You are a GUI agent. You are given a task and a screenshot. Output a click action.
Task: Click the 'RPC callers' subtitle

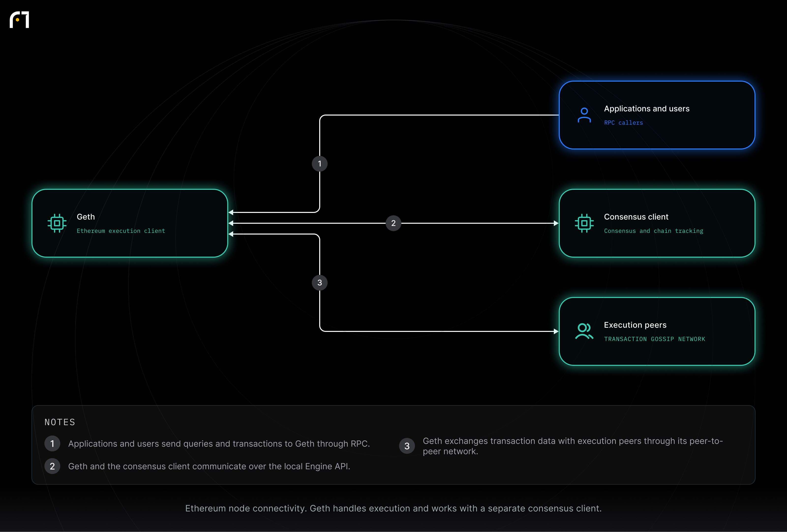[x=623, y=123]
